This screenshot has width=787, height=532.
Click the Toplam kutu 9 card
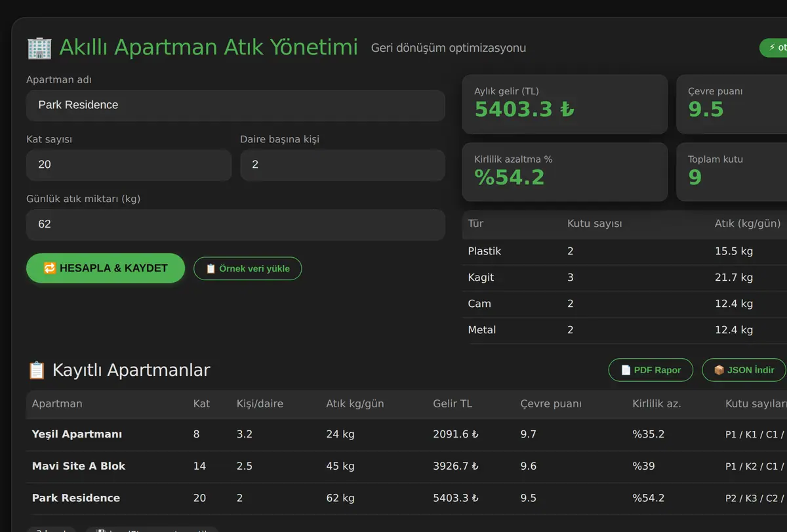[731, 172]
